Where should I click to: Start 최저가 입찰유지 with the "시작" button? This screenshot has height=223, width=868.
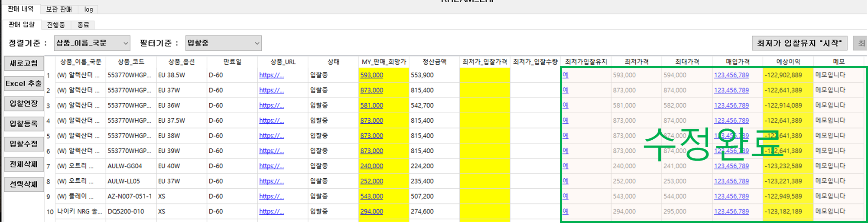(x=800, y=43)
